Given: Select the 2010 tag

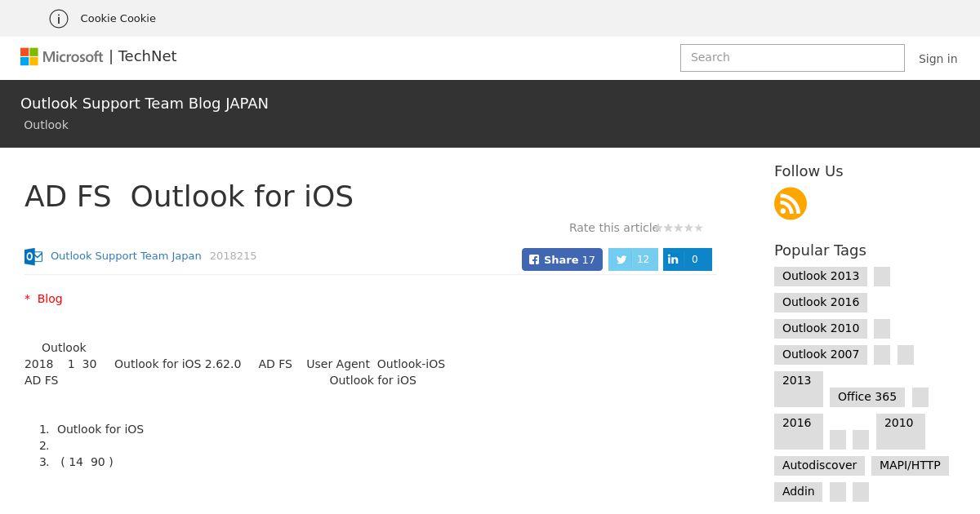Looking at the screenshot, I should tap(900, 432).
